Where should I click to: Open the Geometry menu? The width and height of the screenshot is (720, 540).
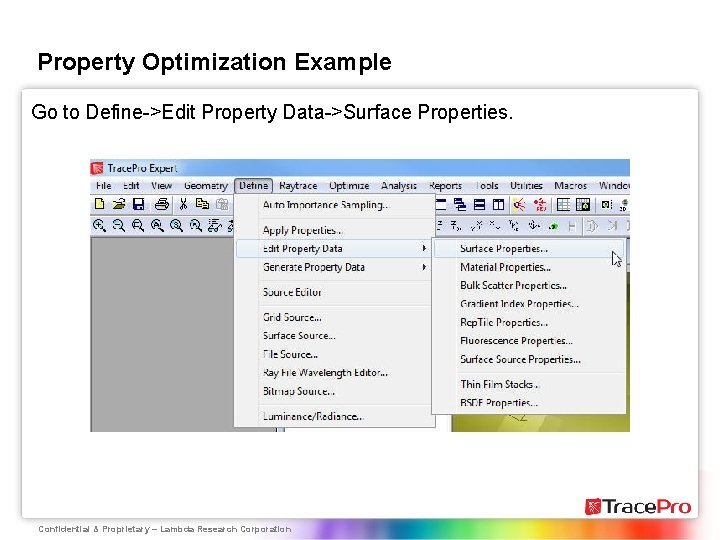[x=206, y=186]
